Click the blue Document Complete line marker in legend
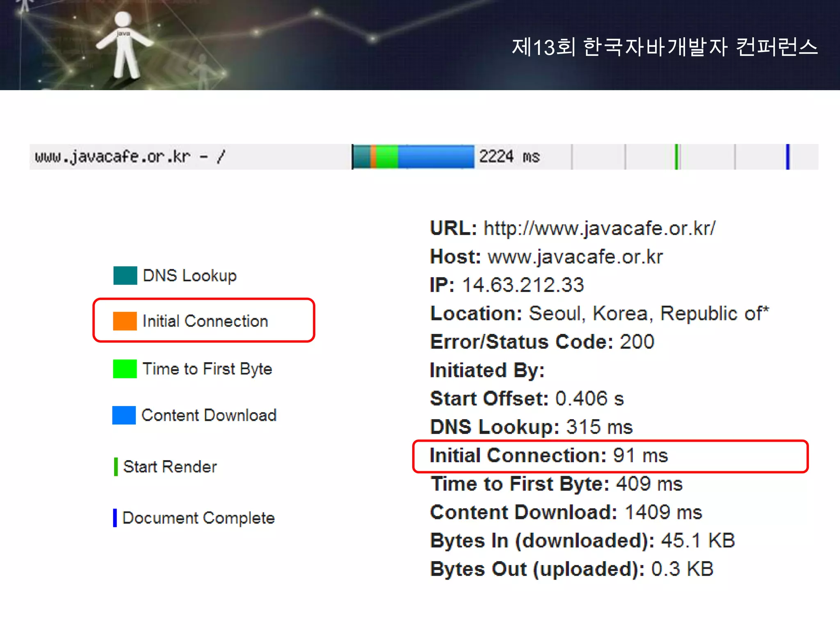 [x=115, y=518]
